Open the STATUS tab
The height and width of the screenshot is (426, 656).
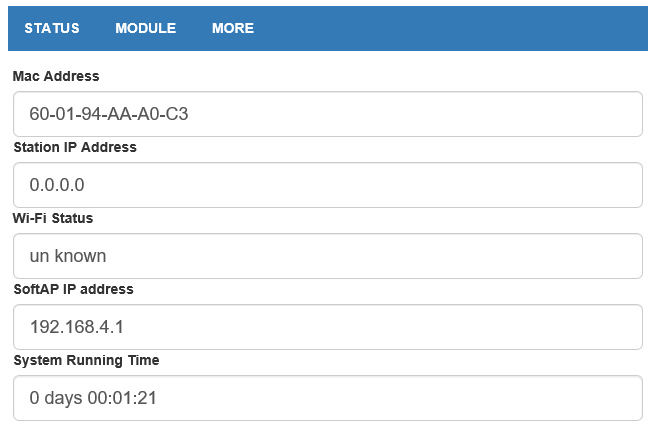pos(52,28)
